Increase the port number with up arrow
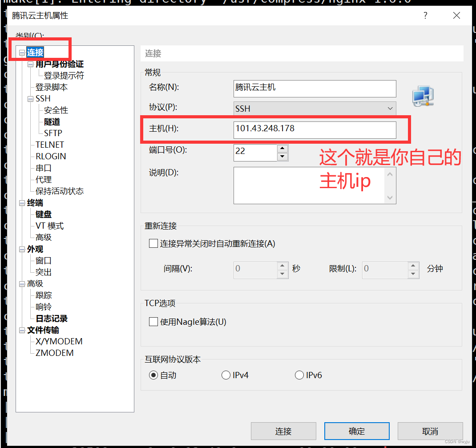The height and width of the screenshot is (448, 476). (282, 149)
